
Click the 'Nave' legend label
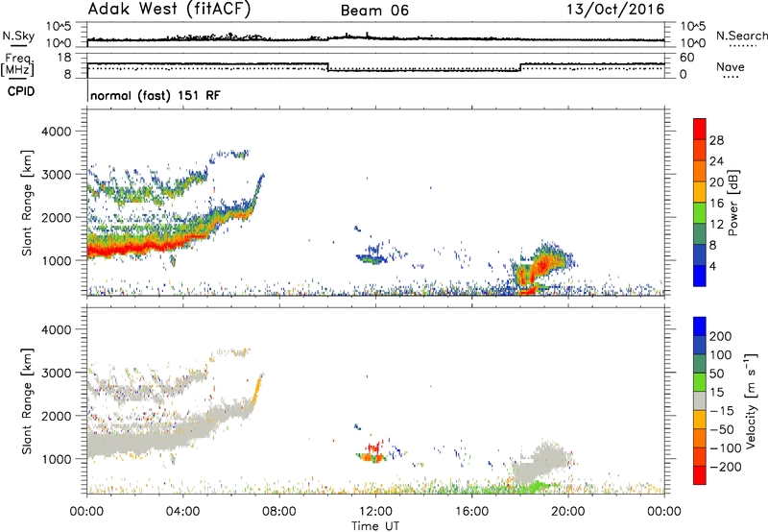(x=731, y=66)
